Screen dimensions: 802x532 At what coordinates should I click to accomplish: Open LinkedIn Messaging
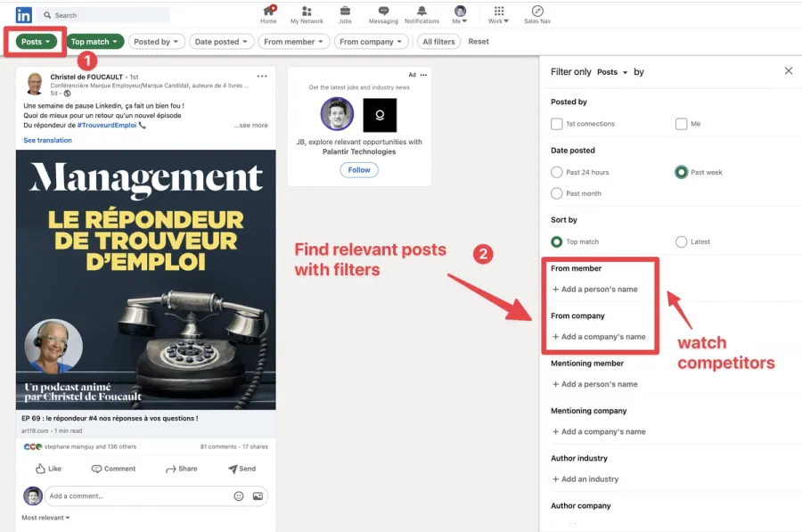(383, 16)
